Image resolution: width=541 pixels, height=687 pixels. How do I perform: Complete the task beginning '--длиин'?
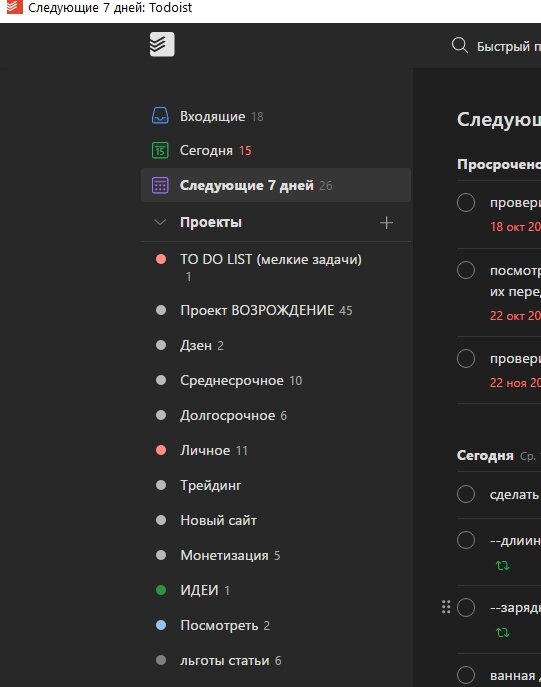[x=466, y=540]
